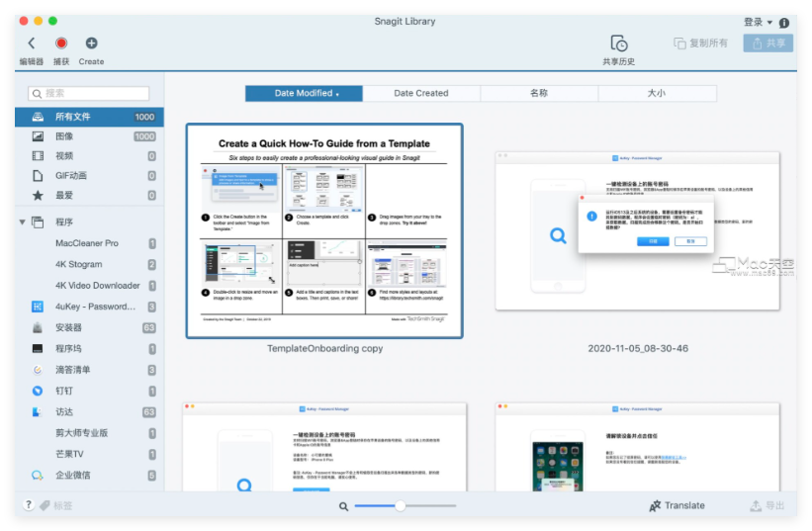Viewport: 812px width, 531px height.
Task: Collapse the 程序 applications section triangle
Action: pyautogui.click(x=23, y=222)
